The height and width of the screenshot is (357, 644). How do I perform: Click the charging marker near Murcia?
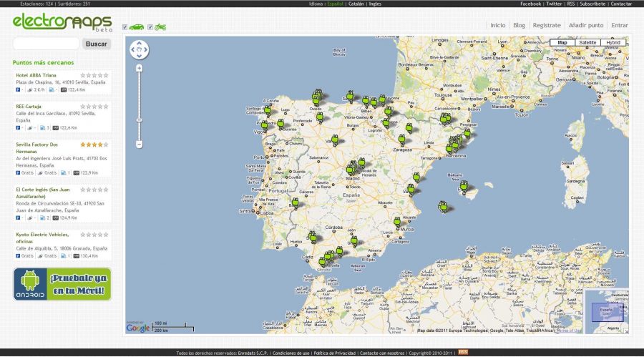(397, 222)
